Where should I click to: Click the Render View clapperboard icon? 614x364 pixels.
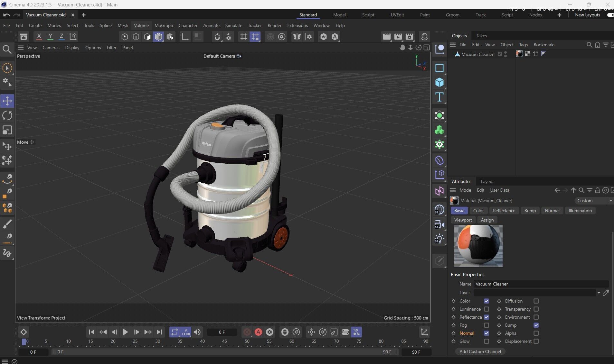tap(387, 36)
